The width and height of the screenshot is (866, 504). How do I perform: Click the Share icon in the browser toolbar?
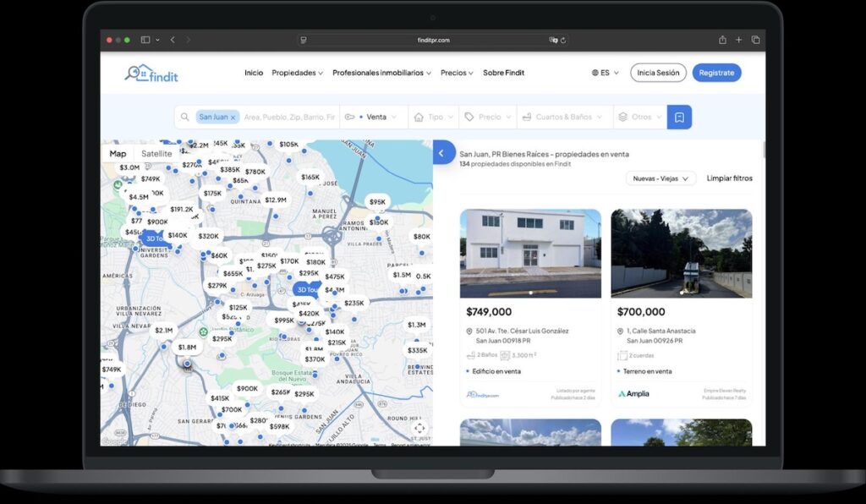(x=722, y=39)
